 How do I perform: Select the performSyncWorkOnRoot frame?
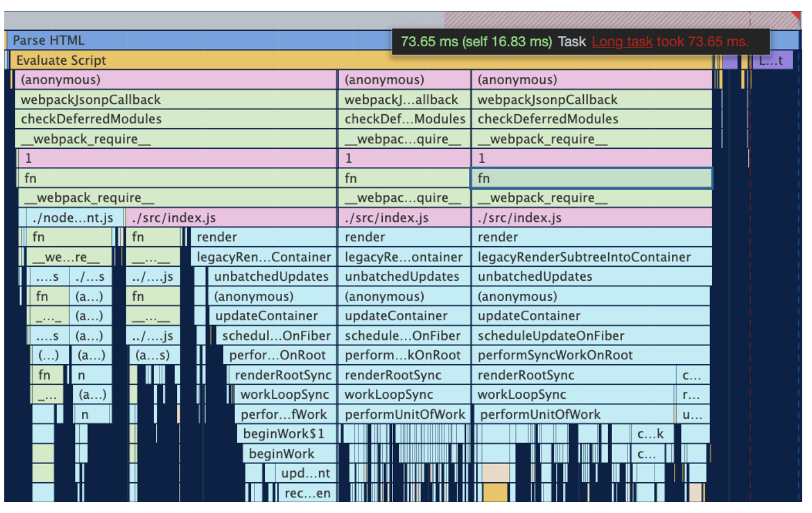pos(591,355)
